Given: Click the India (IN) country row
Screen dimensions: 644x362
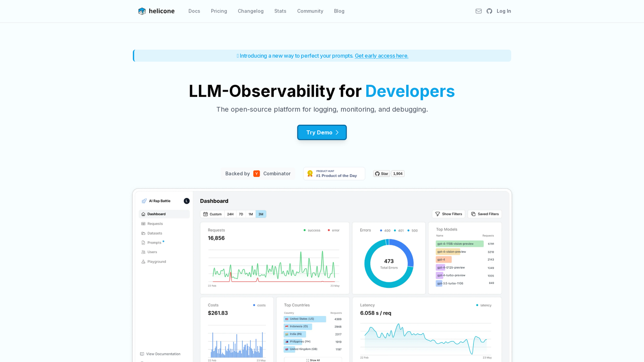Looking at the screenshot, I should [313, 334].
